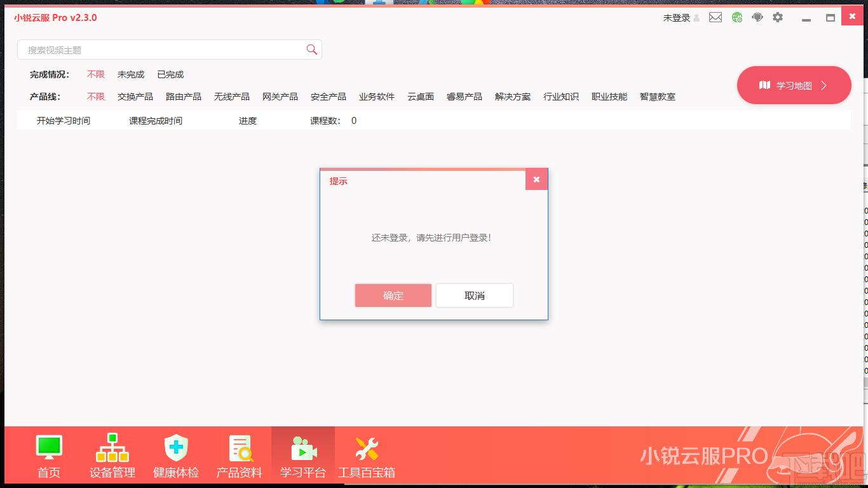
Task: Sort by 开始学习时间 column header
Action: [64, 121]
